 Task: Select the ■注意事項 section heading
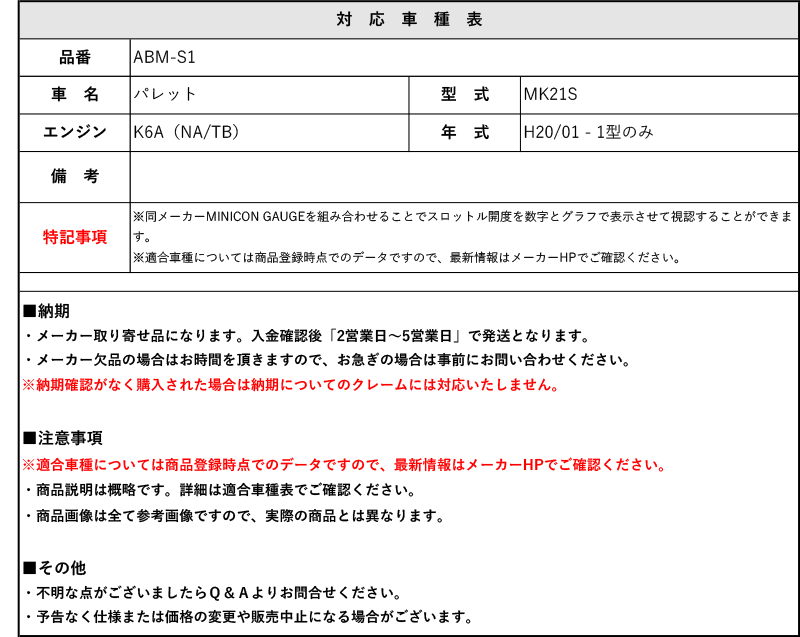click(61, 438)
